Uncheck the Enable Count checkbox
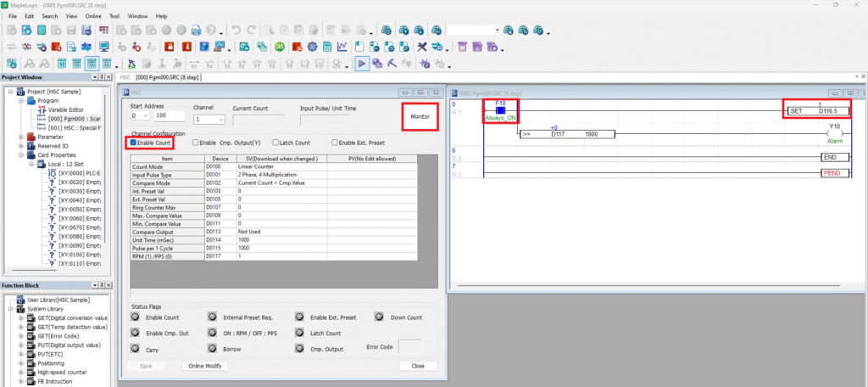 134,143
